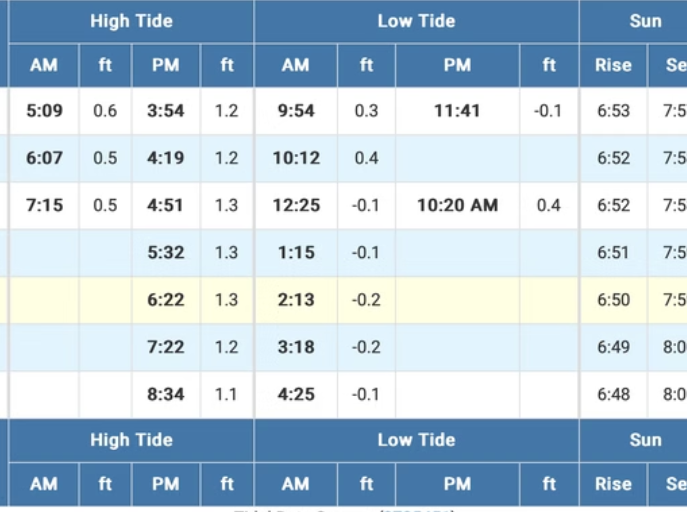Click the 8:34 PM high tide time
This screenshot has width=687, height=512.
pos(165,395)
